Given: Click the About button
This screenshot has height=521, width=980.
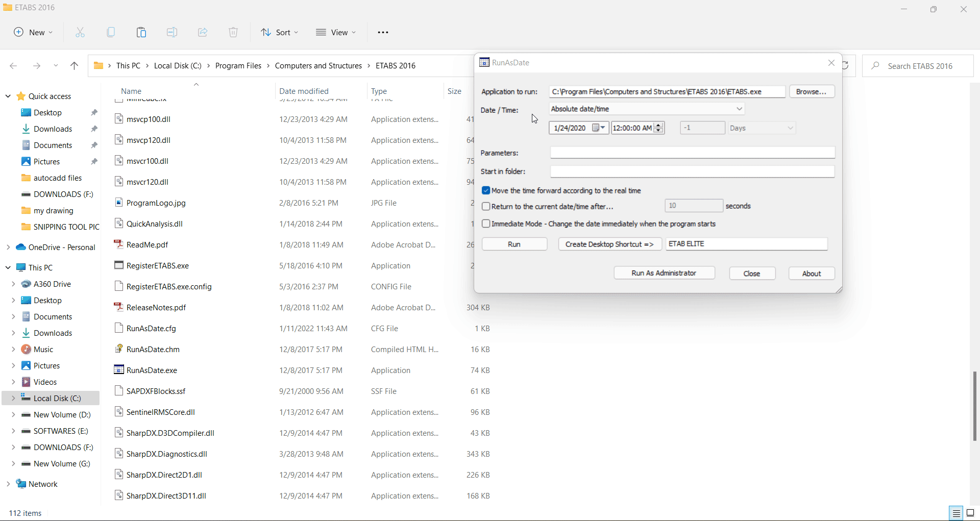Looking at the screenshot, I should pos(812,273).
